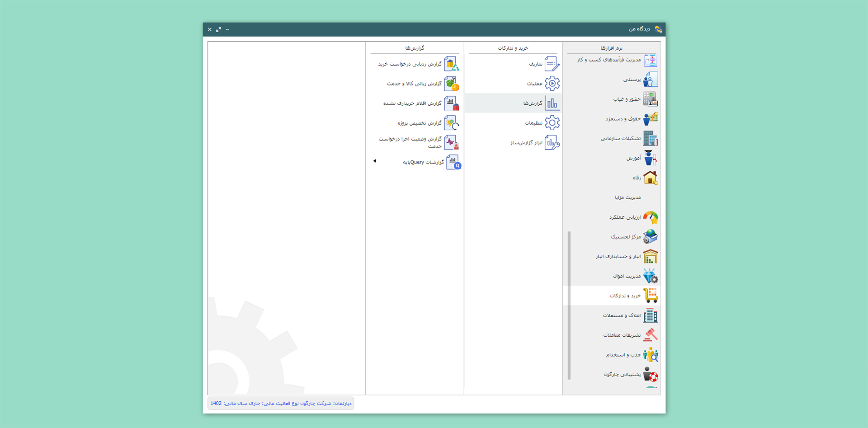Image resolution: width=868 pixels, height=428 pixels.
Task: Click the attendance (حضور و غیاب) icon
Action: [650, 99]
